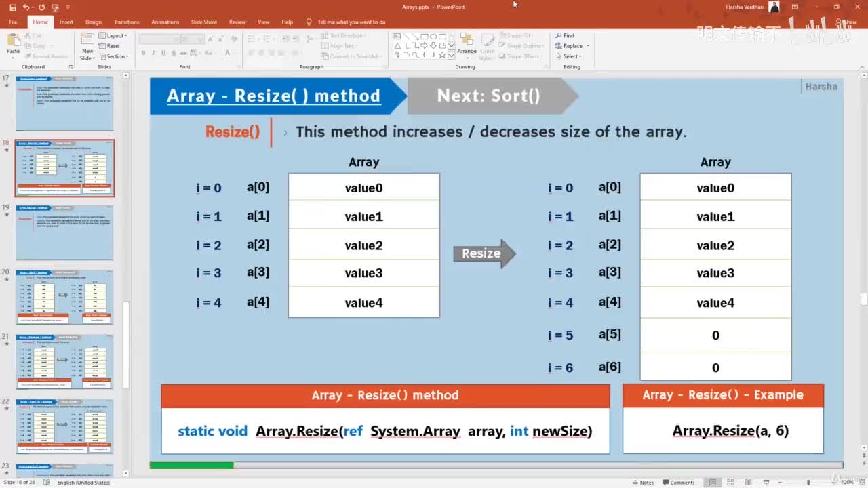Viewport: 868px width, 488px height.
Task: Expand the Section dropdown
Action: pyautogui.click(x=113, y=56)
